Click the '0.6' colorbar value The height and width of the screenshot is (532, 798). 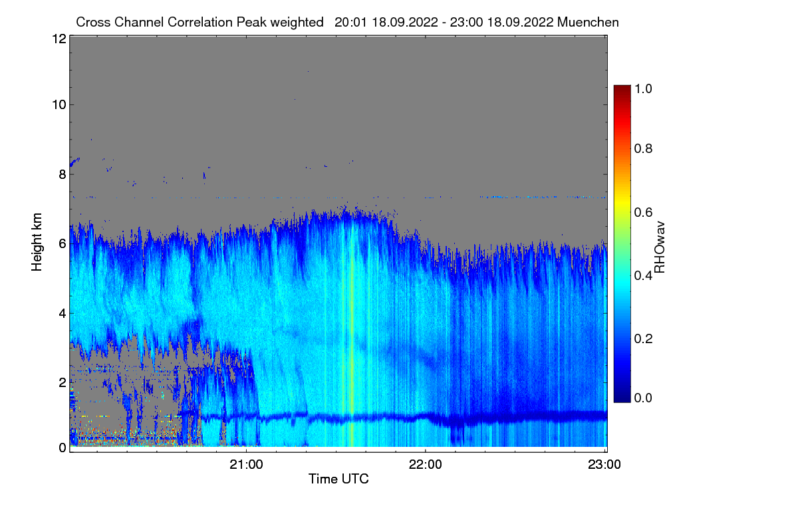tap(642, 211)
